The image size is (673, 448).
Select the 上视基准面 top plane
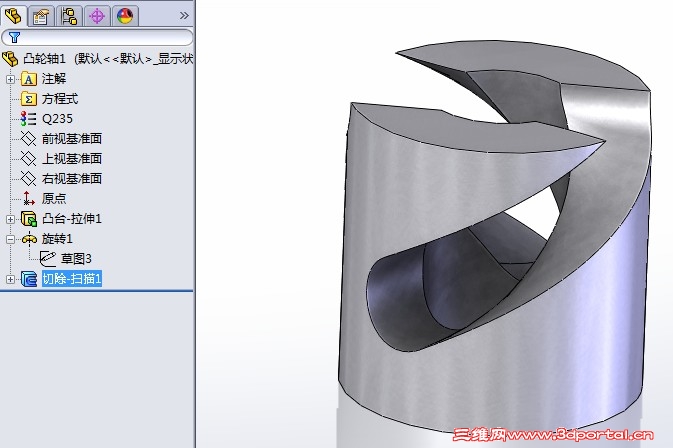[x=72, y=158]
